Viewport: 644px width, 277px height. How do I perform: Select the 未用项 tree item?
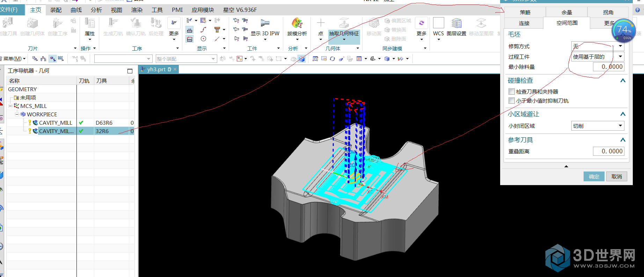click(x=28, y=97)
